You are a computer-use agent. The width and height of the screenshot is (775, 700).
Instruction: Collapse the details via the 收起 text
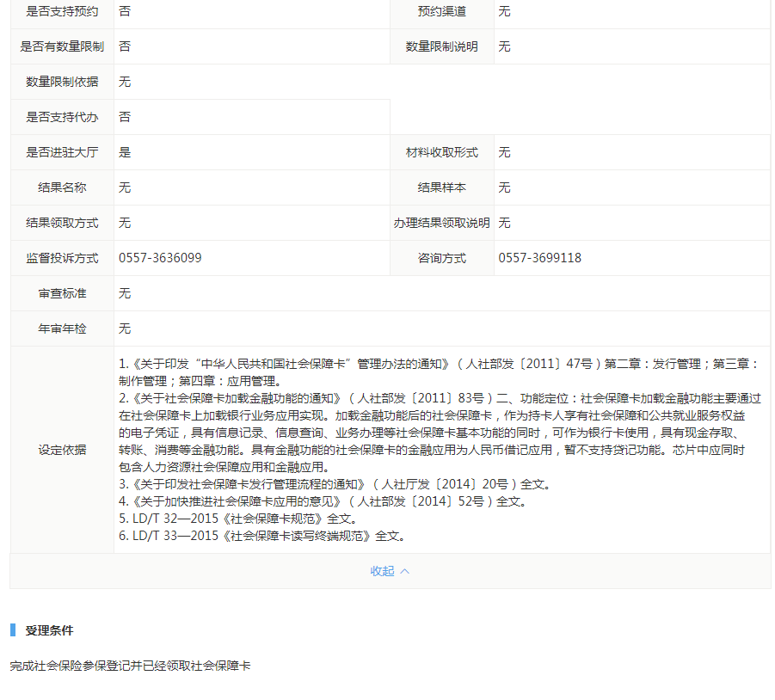[x=382, y=571]
